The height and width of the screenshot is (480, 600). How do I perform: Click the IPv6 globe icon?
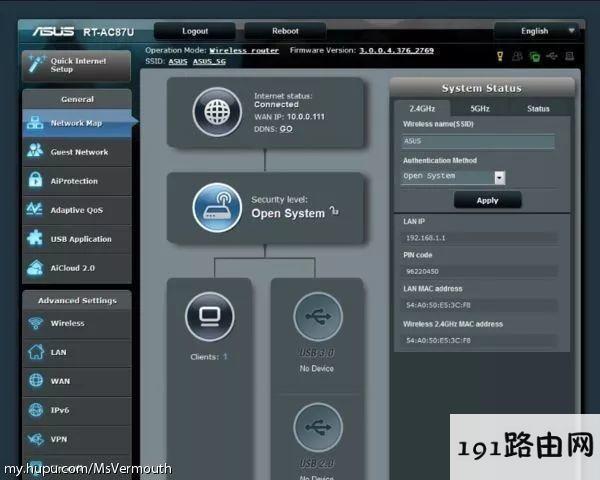[x=36, y=410]
